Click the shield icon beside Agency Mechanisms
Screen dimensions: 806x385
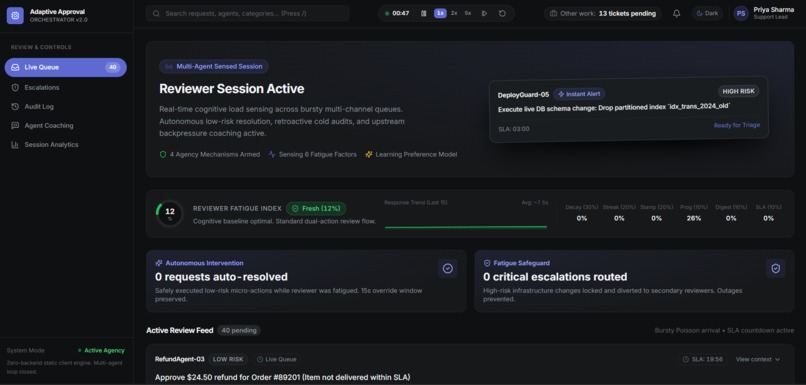[163, 154]
